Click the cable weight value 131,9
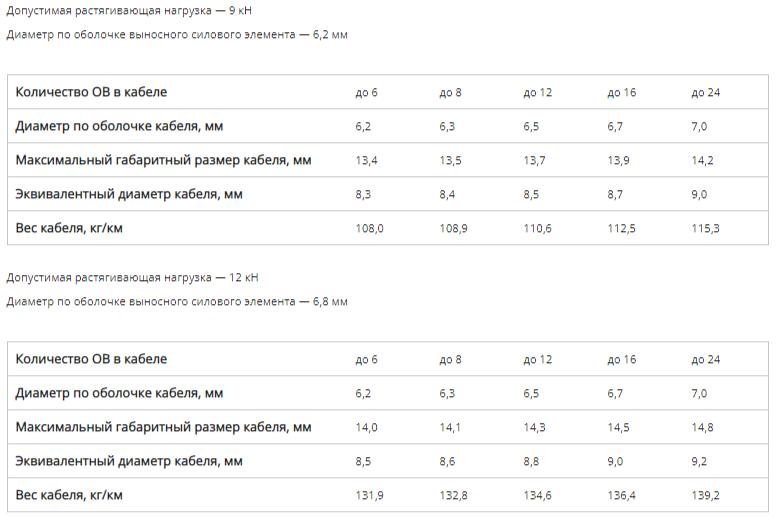Screen dimensions: 776x517 [x=369, y=495]
